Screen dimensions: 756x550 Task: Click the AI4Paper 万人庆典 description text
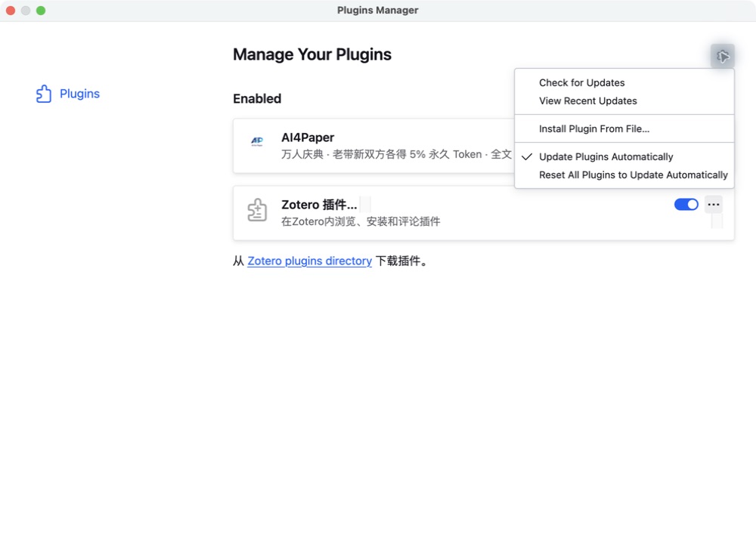coord(396,155)
